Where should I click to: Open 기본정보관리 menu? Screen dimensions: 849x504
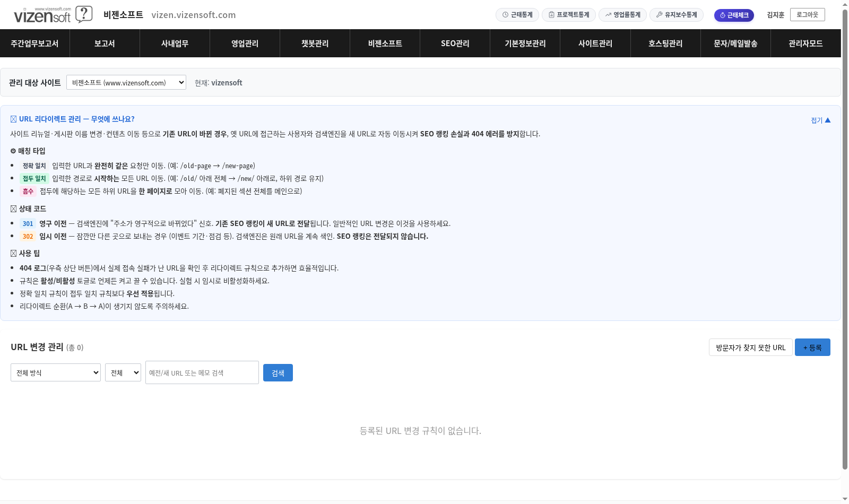(x=525, y=44)
